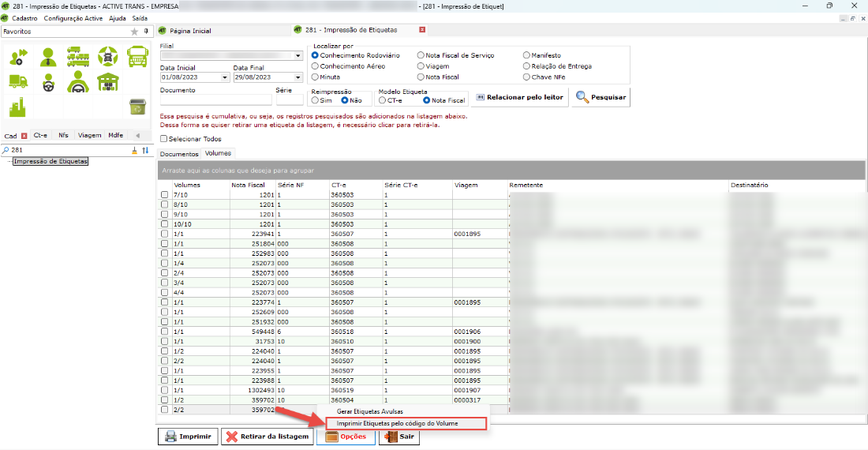Select Conhecimento Aéreo radio option

pyautogui.click(x=315, y=66)
